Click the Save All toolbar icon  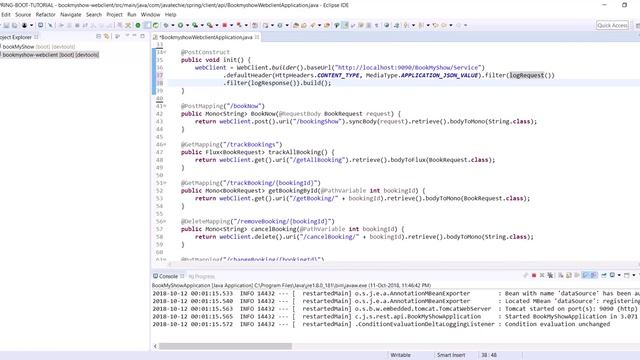(x=15, y=25)
